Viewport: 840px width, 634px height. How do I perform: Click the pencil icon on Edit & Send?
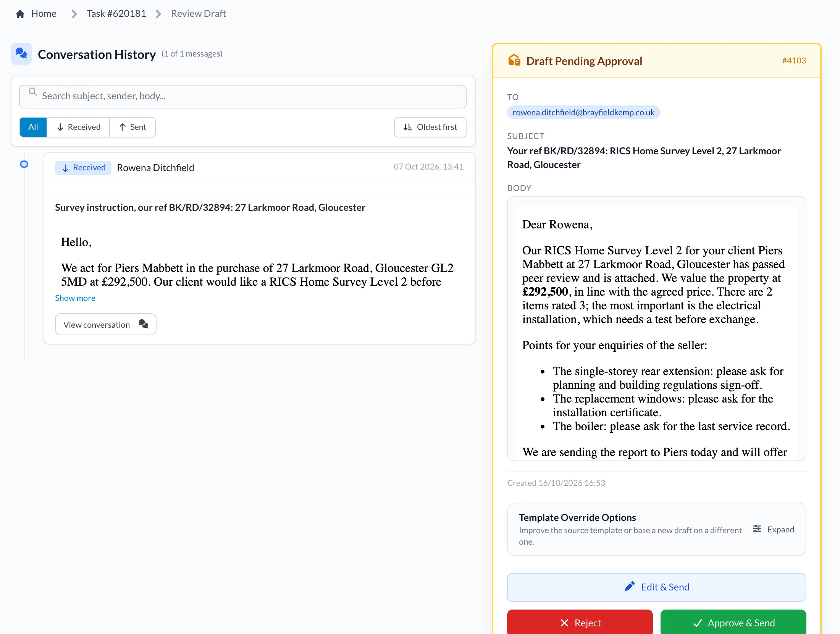[x=630, y=586]
